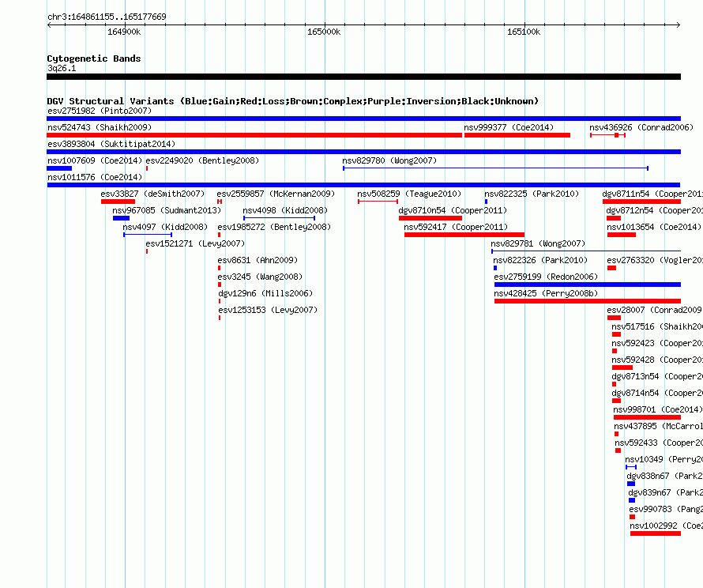Viewport: 703px width, 588px height.
Task: Click nsv4098 (Kidd2008) variant label
Action: click(285, 210)
